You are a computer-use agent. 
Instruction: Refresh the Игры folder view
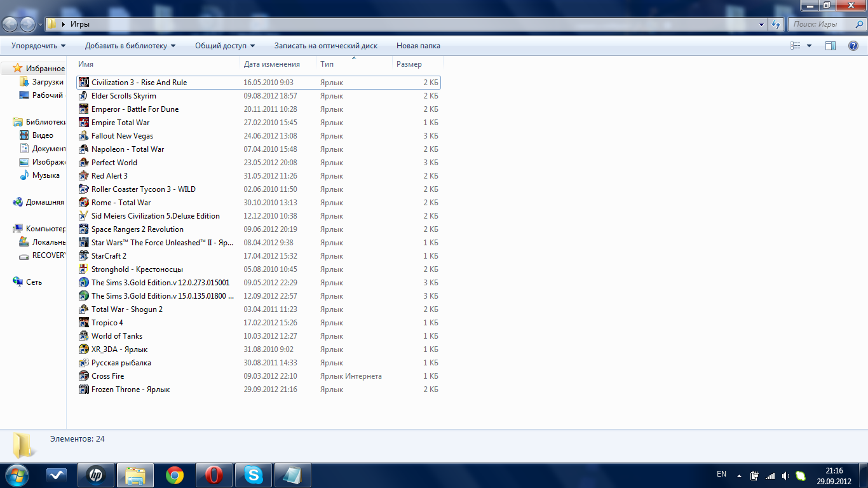click(776, 24)
